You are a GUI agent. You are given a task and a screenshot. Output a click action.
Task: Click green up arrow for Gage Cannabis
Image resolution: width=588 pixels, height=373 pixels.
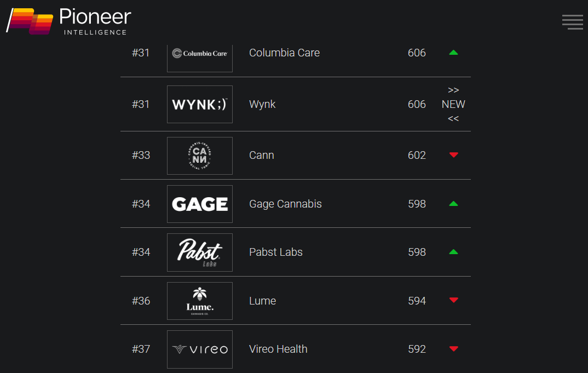point(453,204)
